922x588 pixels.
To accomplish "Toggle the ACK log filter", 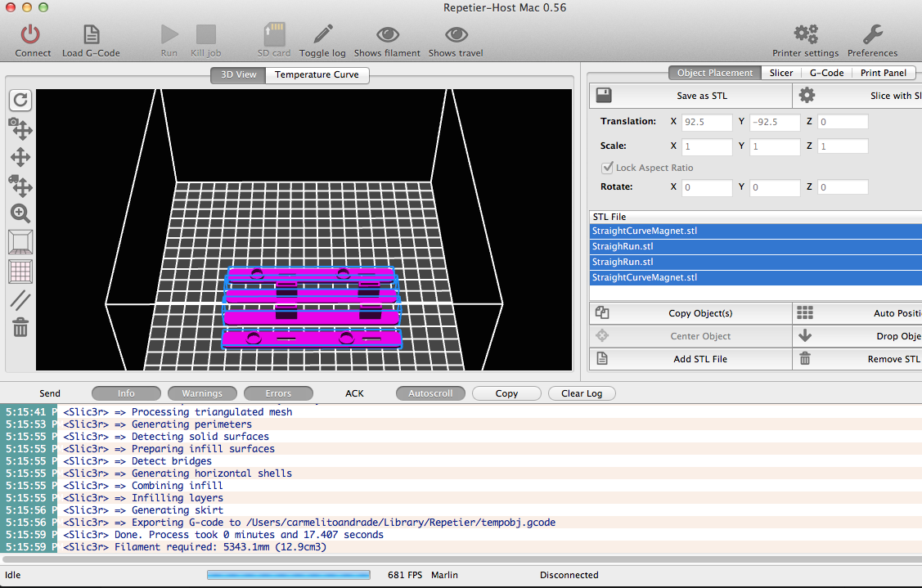I will click(x=354, y=393).
